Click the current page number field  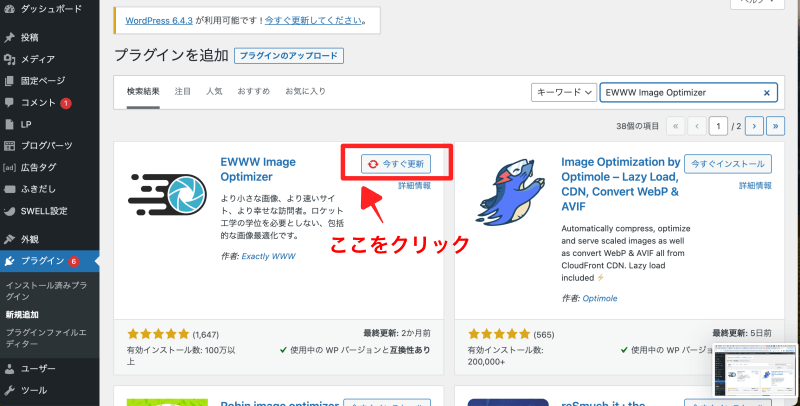point(718,126)
